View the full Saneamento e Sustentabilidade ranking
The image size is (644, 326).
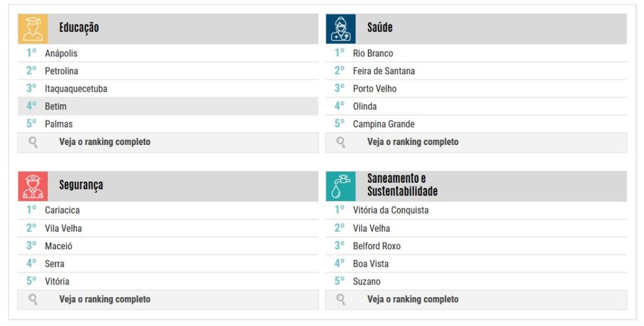click(413, 300)
